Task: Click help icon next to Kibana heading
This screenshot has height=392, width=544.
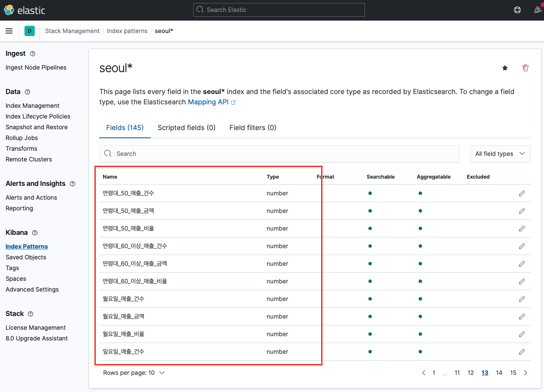Action: 35,233
